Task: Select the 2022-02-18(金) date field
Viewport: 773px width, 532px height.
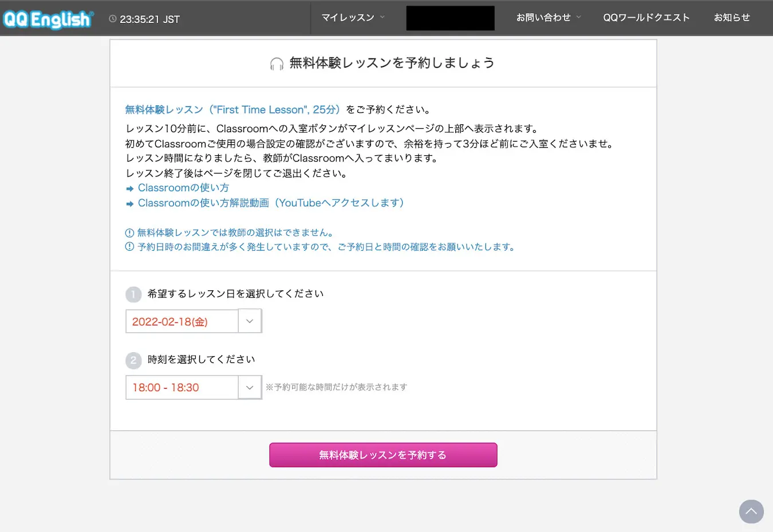Action: coord(182,321)
